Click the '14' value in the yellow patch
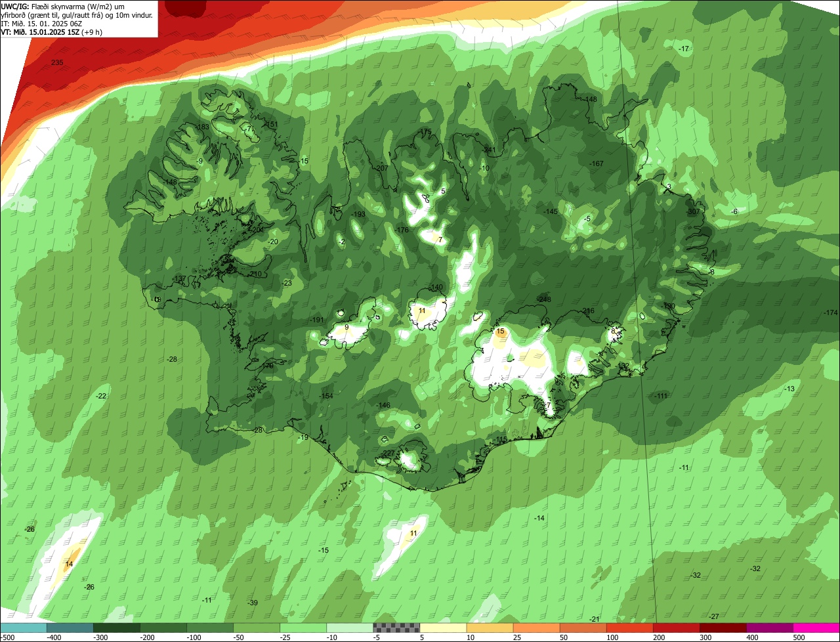The width and height of the screenshot is (840, 642). (x=69, y=565)
